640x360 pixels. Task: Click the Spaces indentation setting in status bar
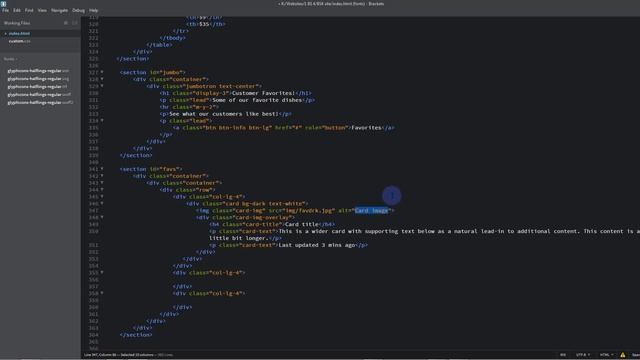[x=636, y=355]
